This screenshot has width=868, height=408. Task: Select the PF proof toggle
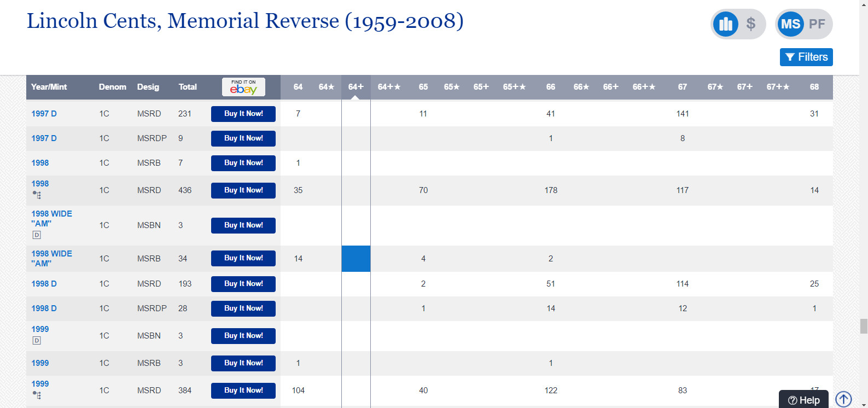(817, 24)
